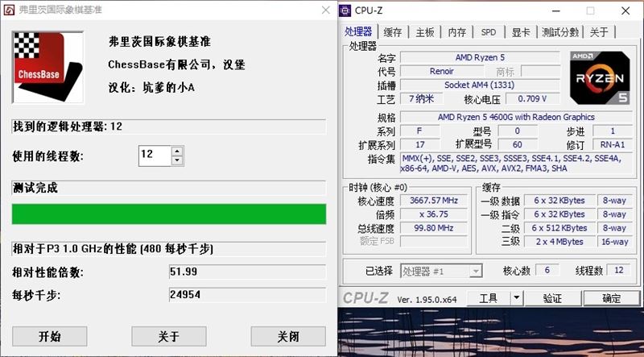The height and width of the screenshot is (357, 644).
Task: Click the CPU-Z version text Ver. 1.95.0.x64
Action: pyautogui.click(x=427, y=300)
